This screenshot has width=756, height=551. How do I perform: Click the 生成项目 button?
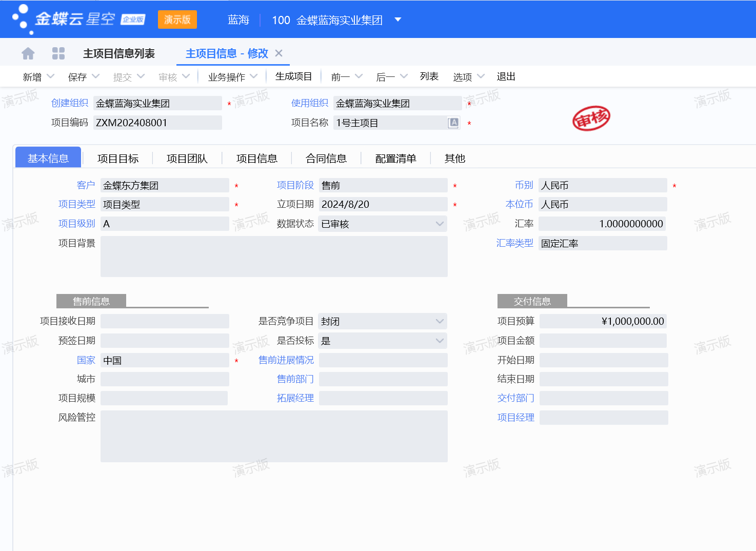(x=294, y=76)
